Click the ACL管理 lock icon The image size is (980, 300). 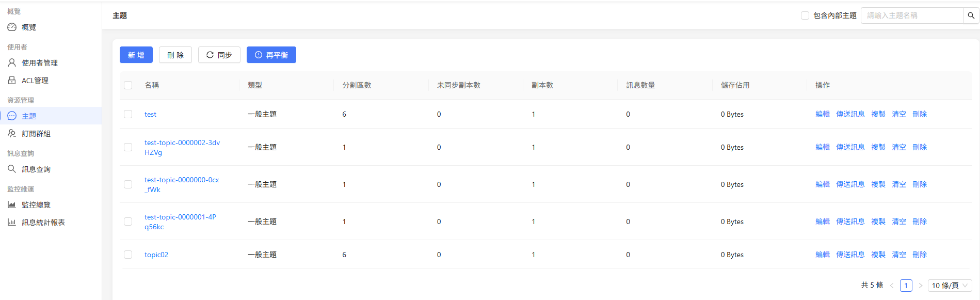[12, 80]
